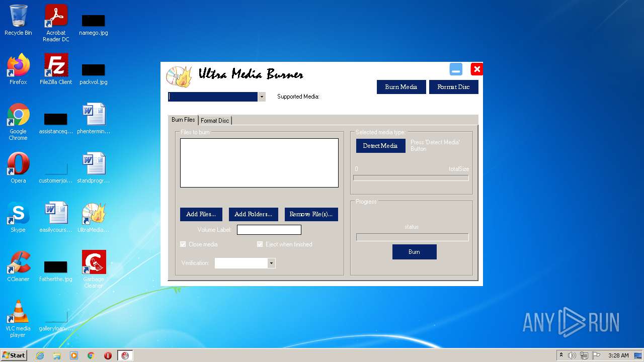Image resolution: width=644 pixels, height=362 pixels.
Task: Launch UltraMedia... desktop shortcut
Action: point(94,217)
